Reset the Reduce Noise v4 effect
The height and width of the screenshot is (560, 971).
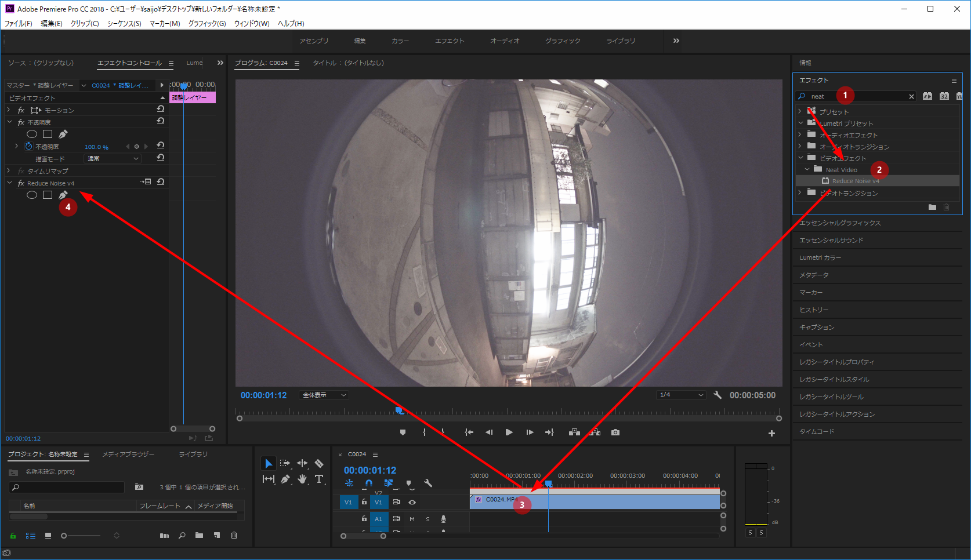(x=161, y=182)
